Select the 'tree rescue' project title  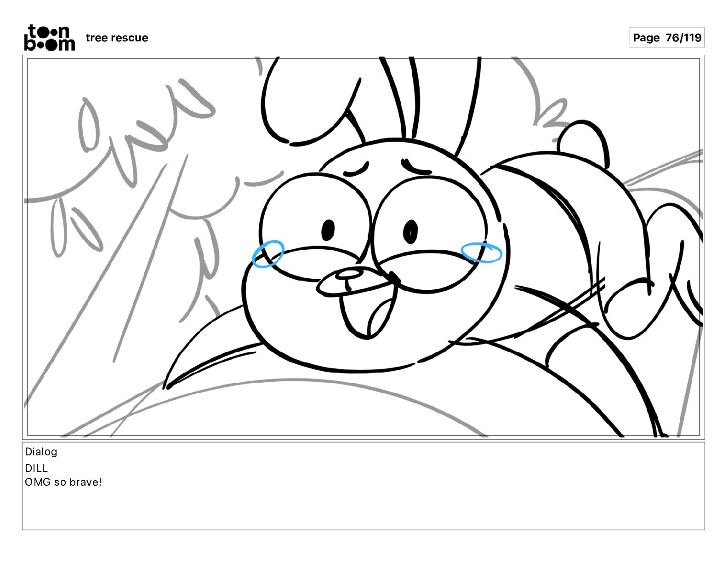(117, 38)
